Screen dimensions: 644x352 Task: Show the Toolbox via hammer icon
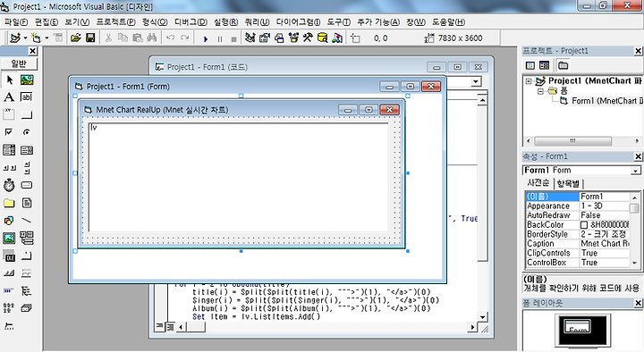point(308,38)
